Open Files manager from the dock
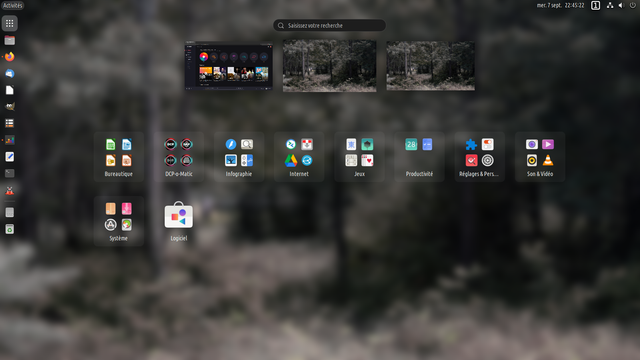640x360 pixels. click(9, 40)
